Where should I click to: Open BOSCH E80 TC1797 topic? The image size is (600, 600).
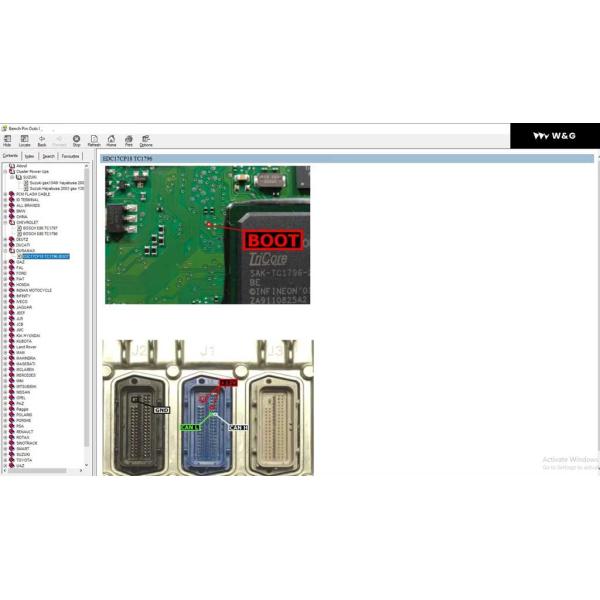(40, 228)
